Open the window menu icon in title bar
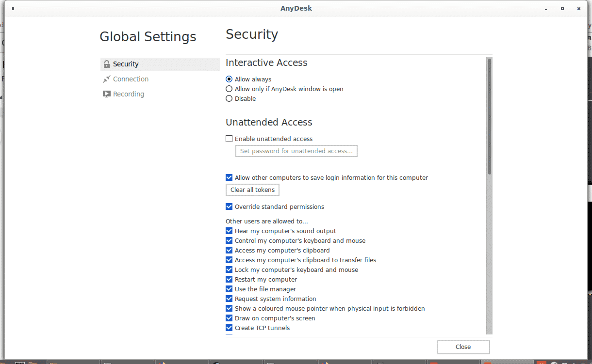592x364 pixels. [13, 8]
